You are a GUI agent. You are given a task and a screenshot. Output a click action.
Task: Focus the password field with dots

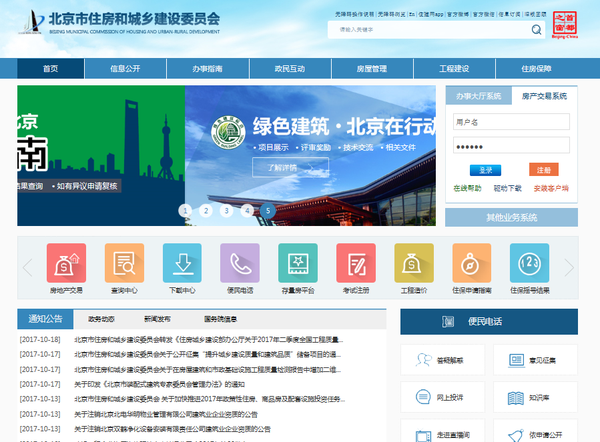(x=511, y=145)
